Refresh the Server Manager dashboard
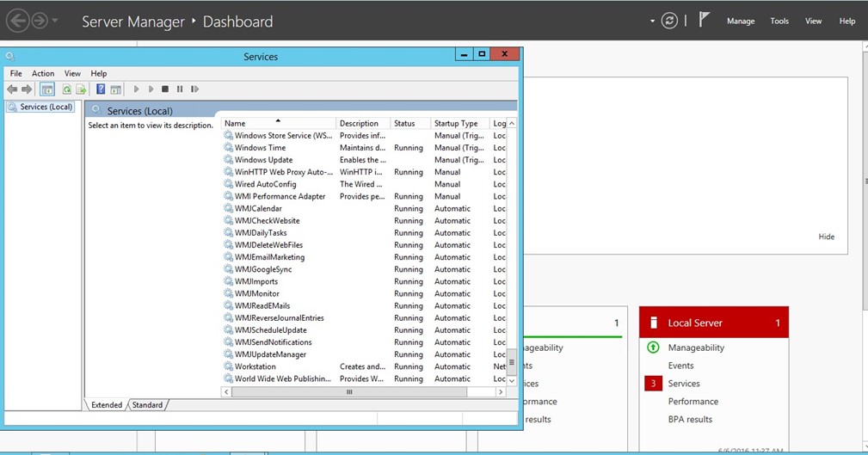This screenshot has width=868, height=455. coord(669,21)
